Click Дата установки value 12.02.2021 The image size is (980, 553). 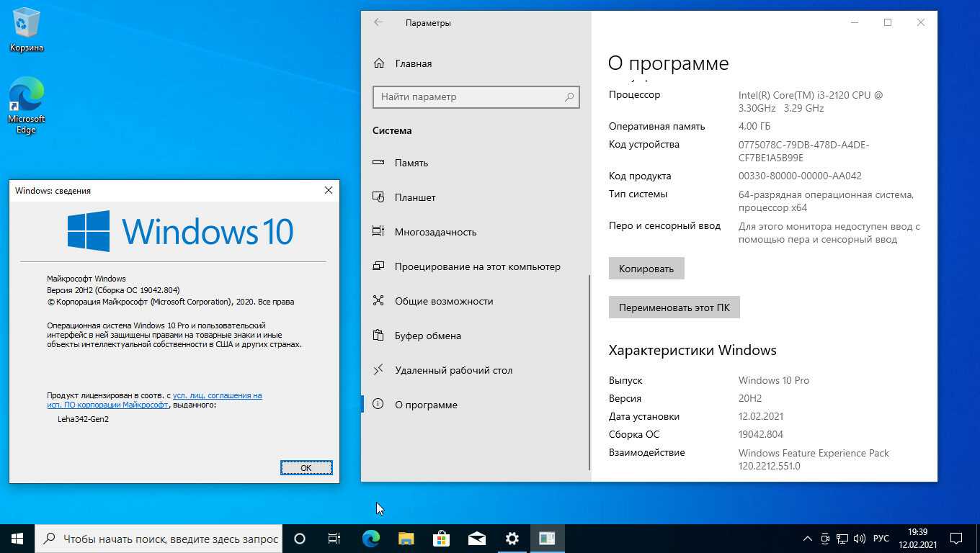761,416
